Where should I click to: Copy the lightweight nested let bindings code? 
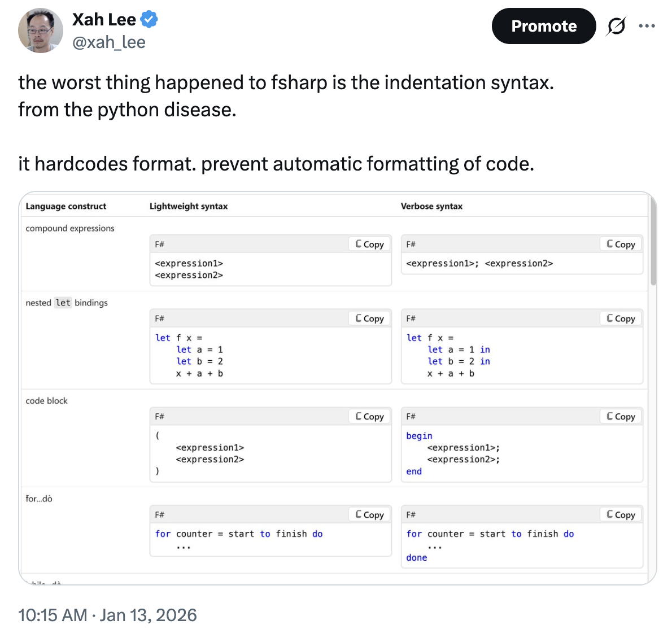click(369, 318)
